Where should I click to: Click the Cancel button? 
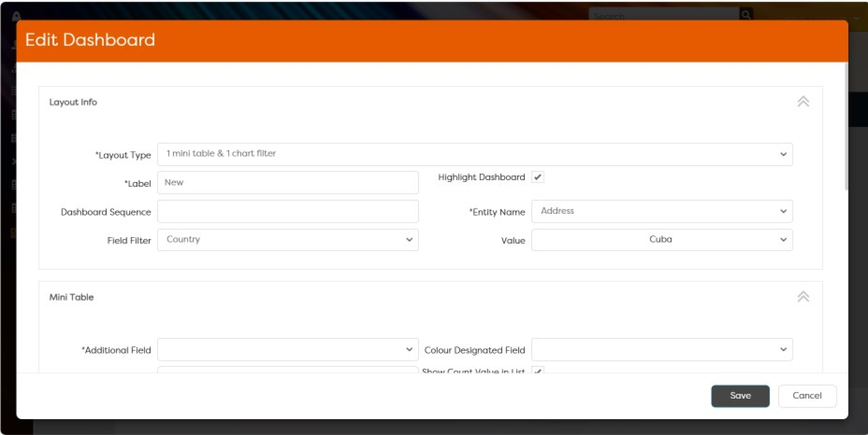(x=807, y=396)
